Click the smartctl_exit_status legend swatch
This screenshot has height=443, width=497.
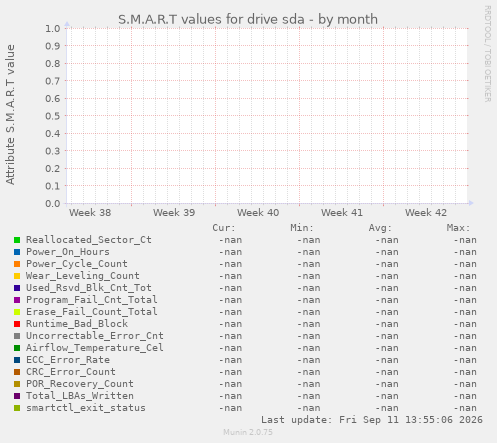click(x=17, y=408)
